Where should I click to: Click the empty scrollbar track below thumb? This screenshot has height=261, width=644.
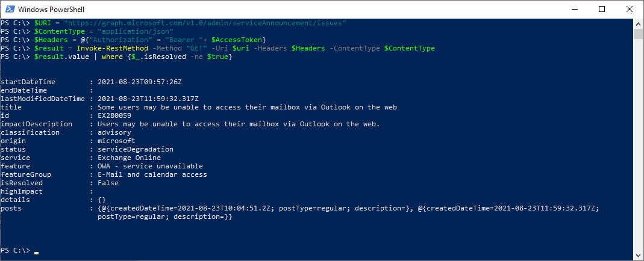point(637,143)
